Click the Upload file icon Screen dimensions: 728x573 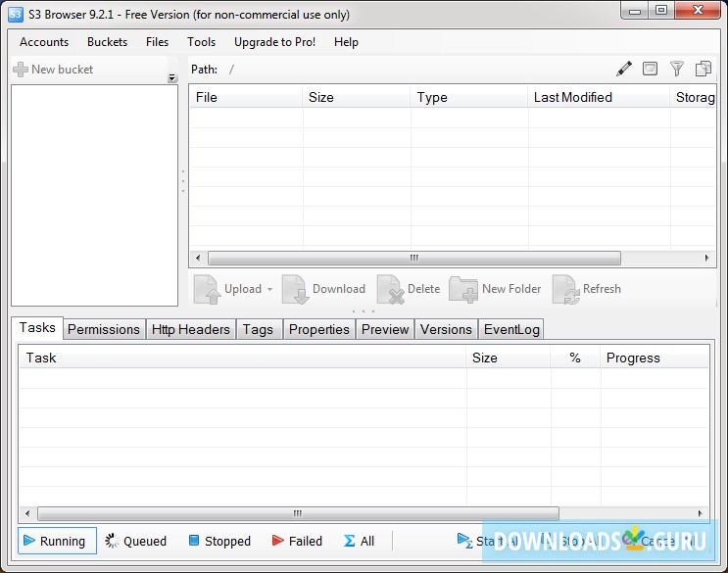207,290
